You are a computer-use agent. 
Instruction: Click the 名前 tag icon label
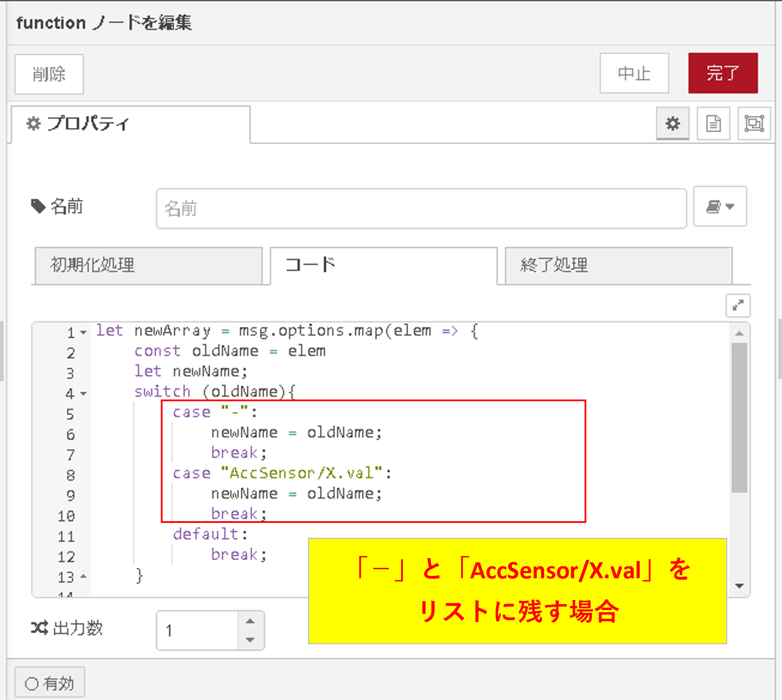(x=57, y=206)
